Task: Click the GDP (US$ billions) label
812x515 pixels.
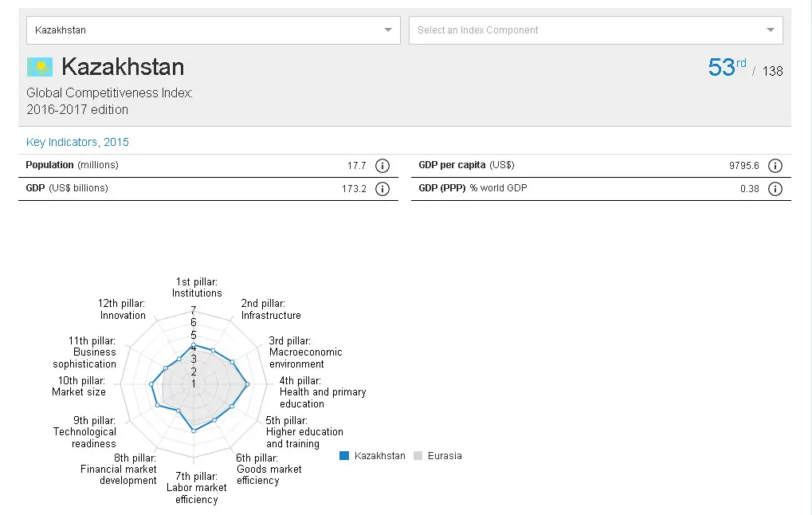Action: point(67,188)
